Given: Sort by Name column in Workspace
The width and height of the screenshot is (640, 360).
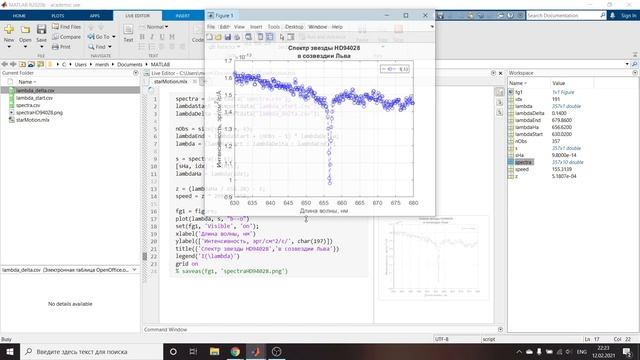Looking at the screenshot, I should point(518,83).
